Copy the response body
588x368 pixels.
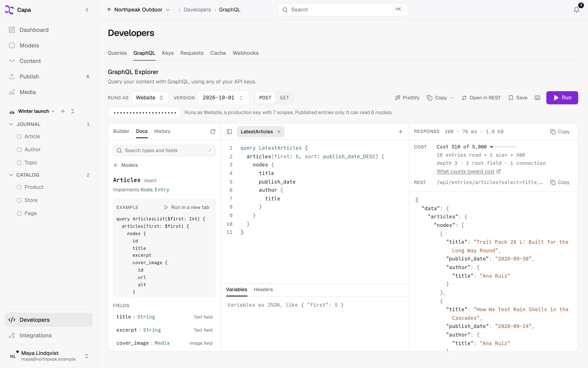tap(560, 132)
